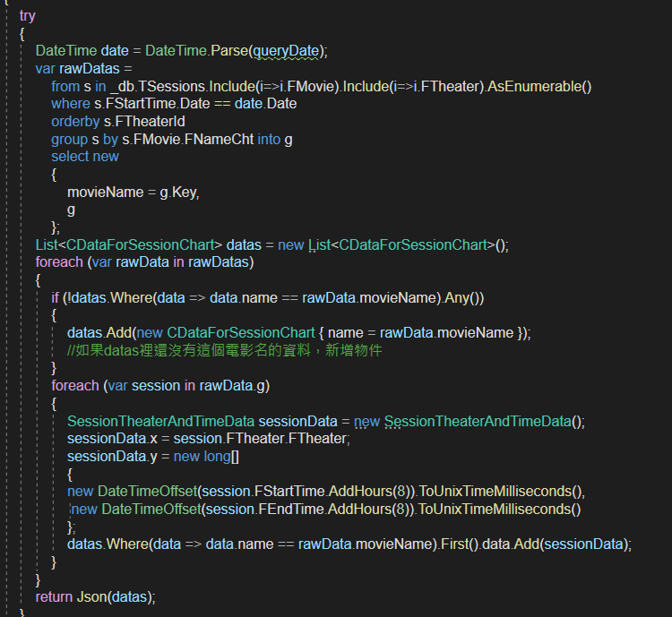Click 'movieName = g.Key,' line

tap(134, 193)
